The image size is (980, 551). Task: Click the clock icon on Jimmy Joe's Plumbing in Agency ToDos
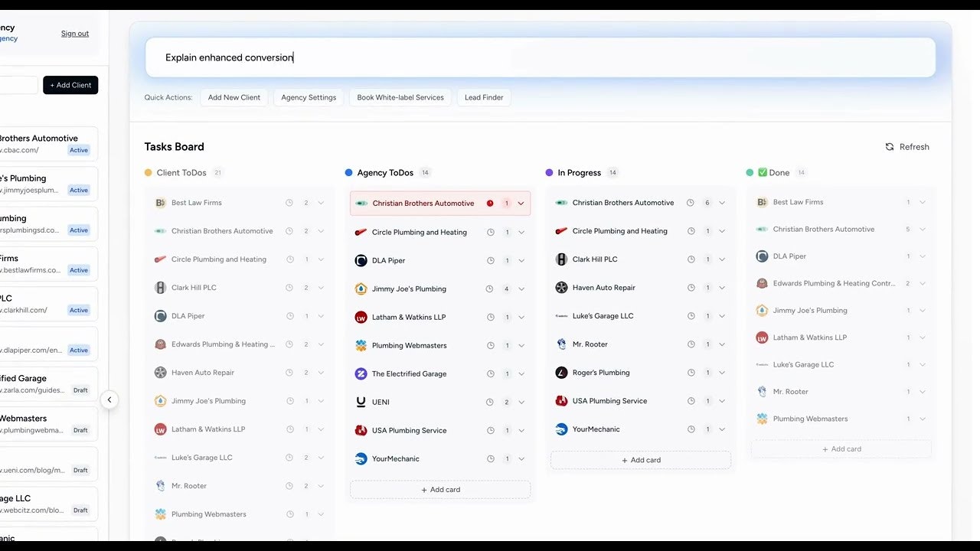point(490,289)
